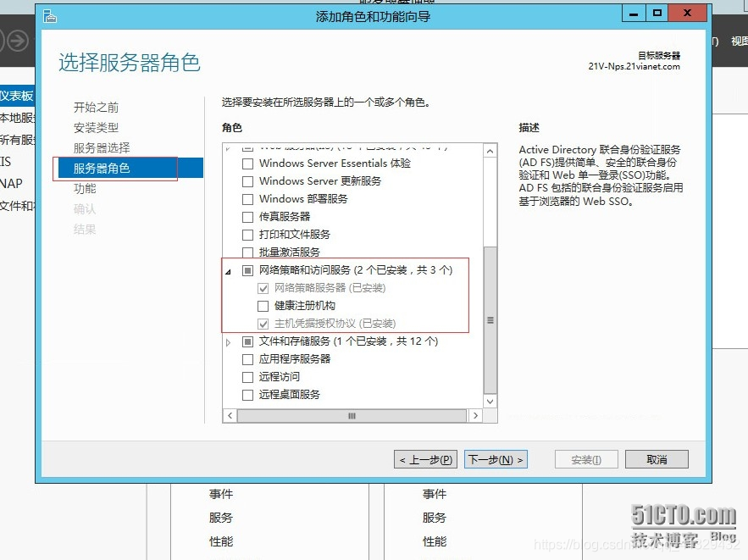The width and height of the screenshot is (748, 560).
Task: Click the vertical scrollbar thumb in roles list
Action: point(490,320)
